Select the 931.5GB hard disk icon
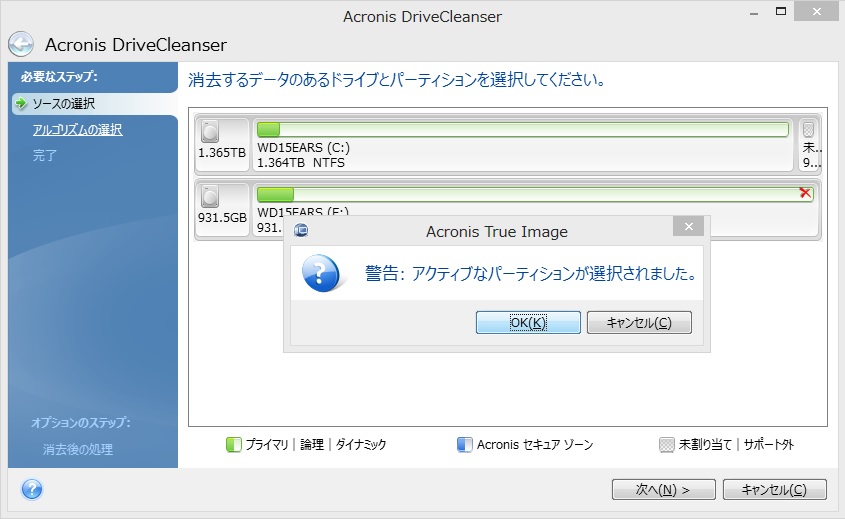The width and height of the screenshot is (845, 519). (x=210, y=196)
